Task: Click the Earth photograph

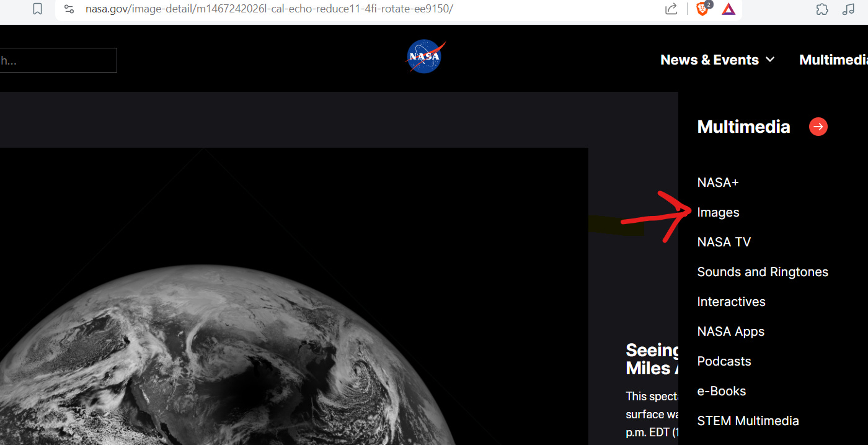Action: [x=294, y=296]
